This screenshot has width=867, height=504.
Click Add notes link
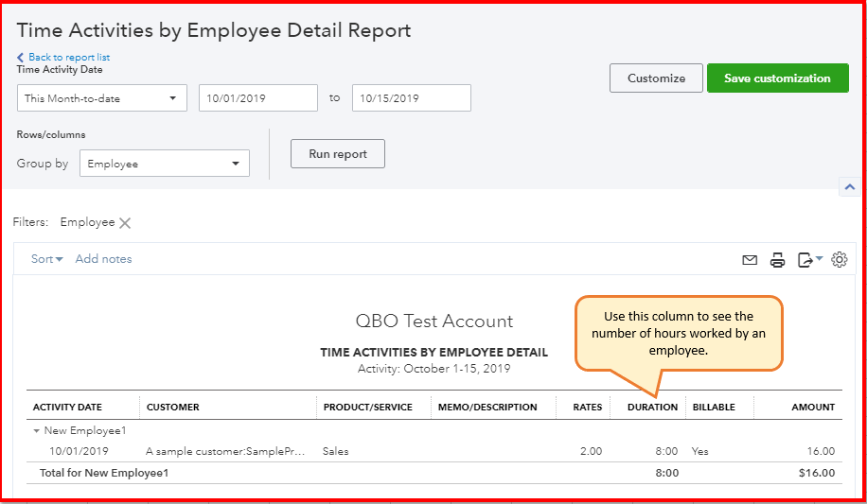pyautogui.click(x=103, y=259)
